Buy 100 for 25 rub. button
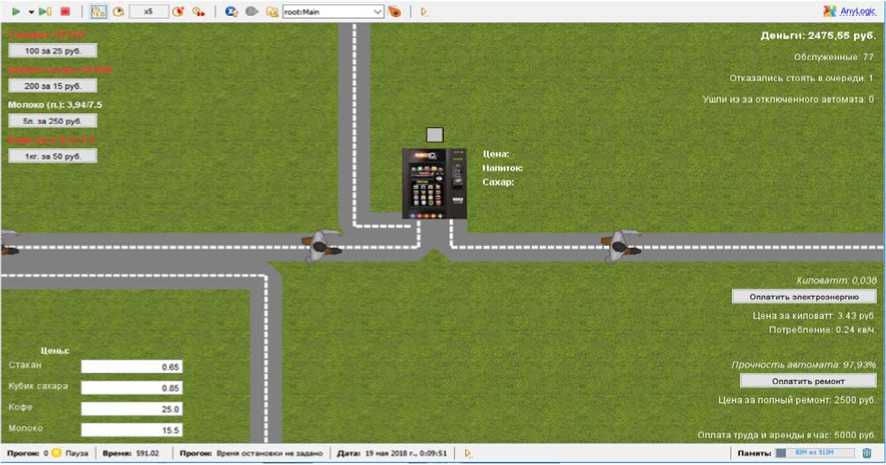886x465 pixels. click(53, 51)
